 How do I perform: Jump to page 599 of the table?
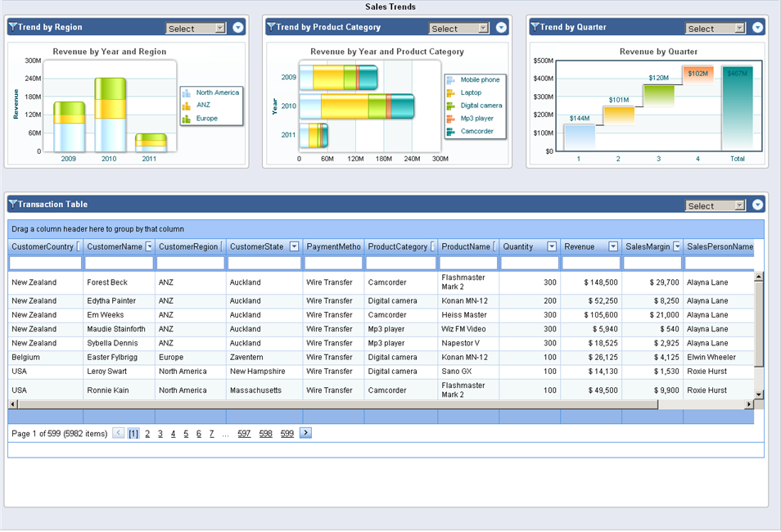coord(287,434)
